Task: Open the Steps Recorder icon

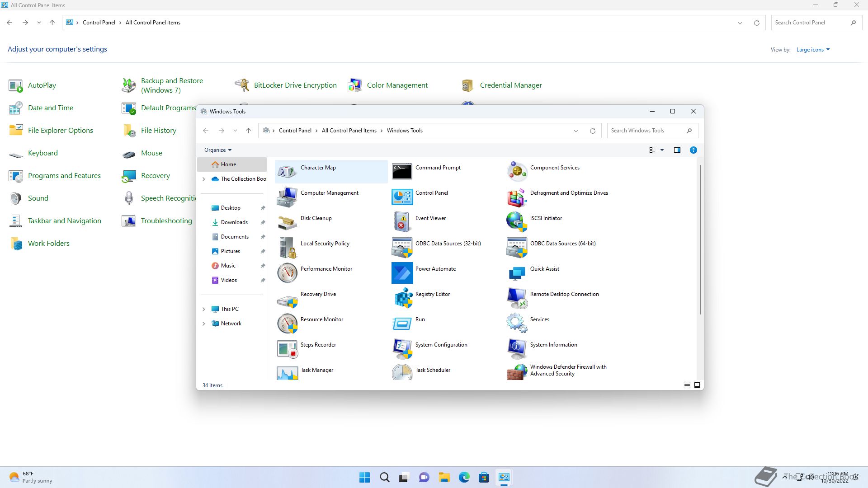Action: coord(287,349)
